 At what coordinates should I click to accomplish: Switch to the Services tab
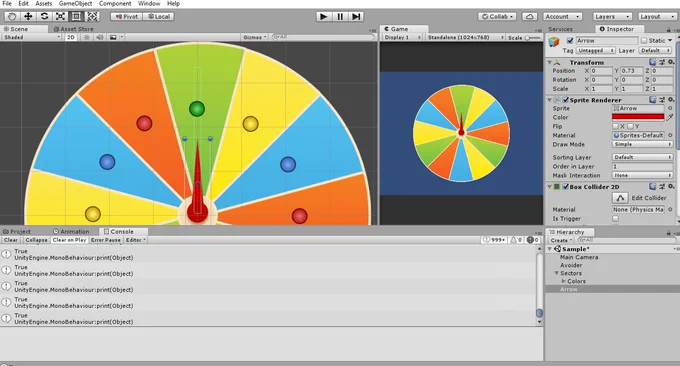(x=560, y=29)
